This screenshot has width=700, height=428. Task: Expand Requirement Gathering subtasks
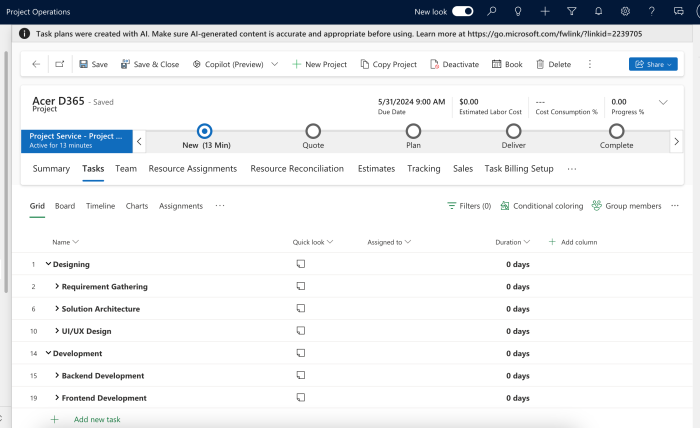(57, 286)
